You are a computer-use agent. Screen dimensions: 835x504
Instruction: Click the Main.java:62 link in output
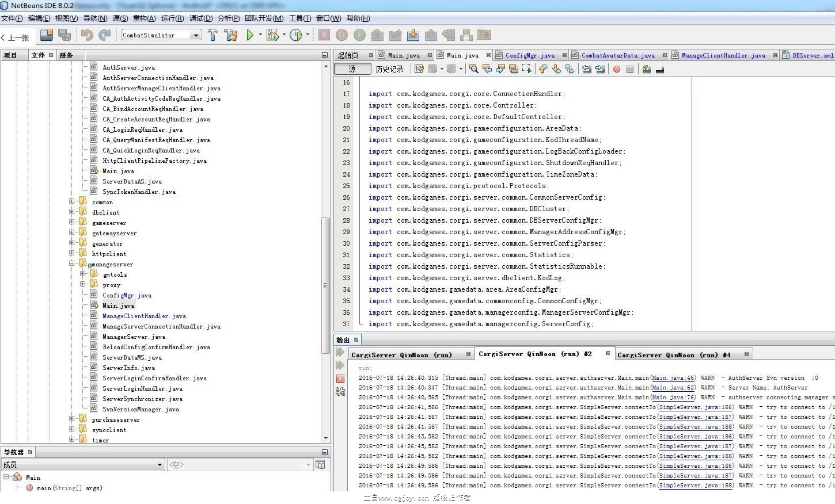673,388
